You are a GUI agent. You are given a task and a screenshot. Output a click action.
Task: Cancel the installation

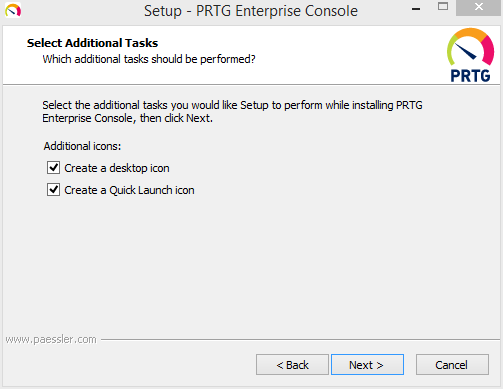(x=452, y=365)
